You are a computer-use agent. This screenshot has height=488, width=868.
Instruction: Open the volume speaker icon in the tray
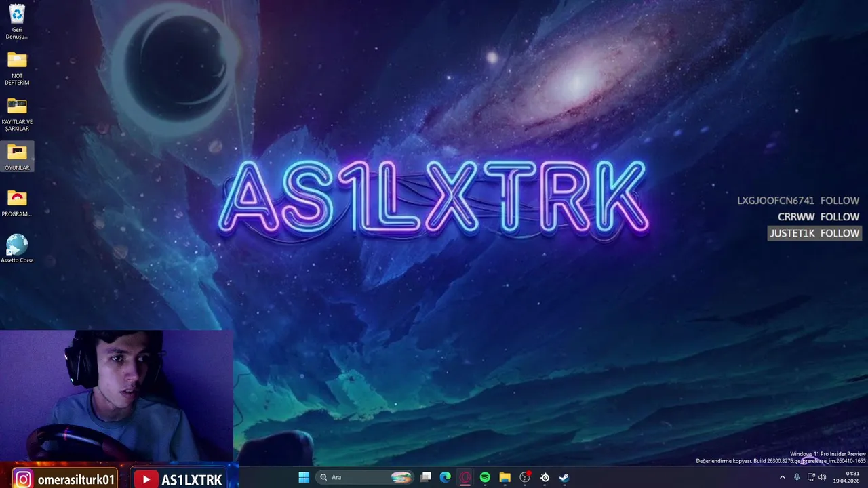click(x=823, y=477)
